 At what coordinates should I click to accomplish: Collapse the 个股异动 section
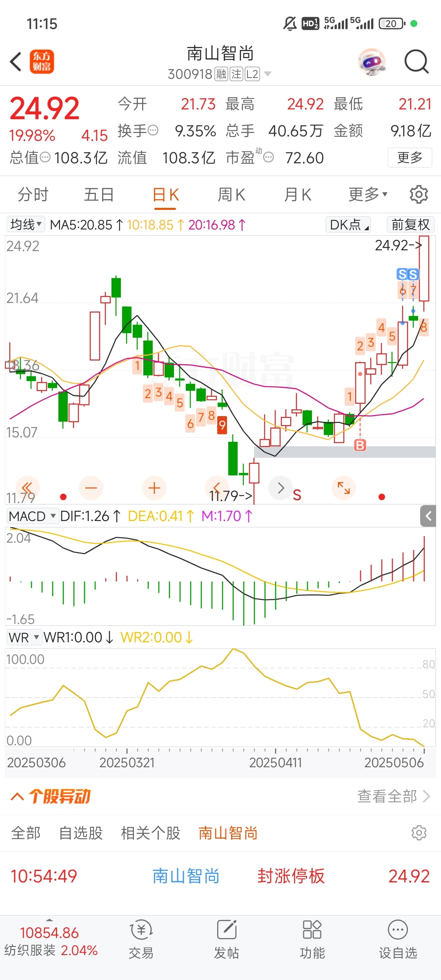[17, 796]
